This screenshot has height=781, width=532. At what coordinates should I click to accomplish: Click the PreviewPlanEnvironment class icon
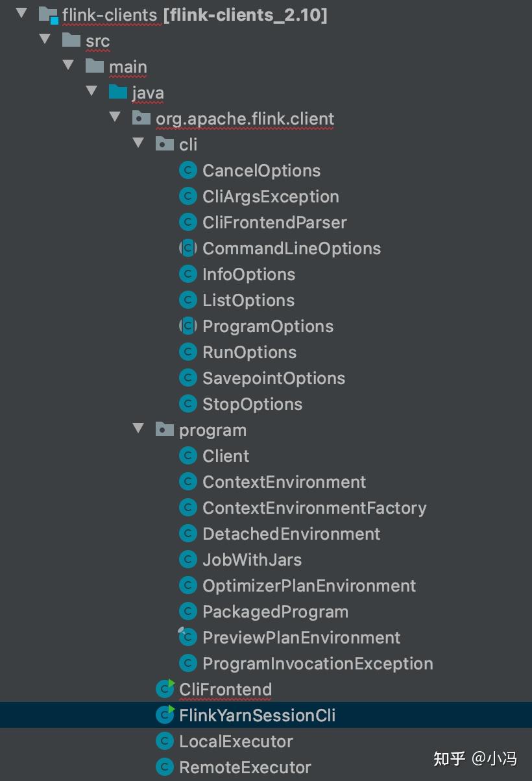coord(187,638)
